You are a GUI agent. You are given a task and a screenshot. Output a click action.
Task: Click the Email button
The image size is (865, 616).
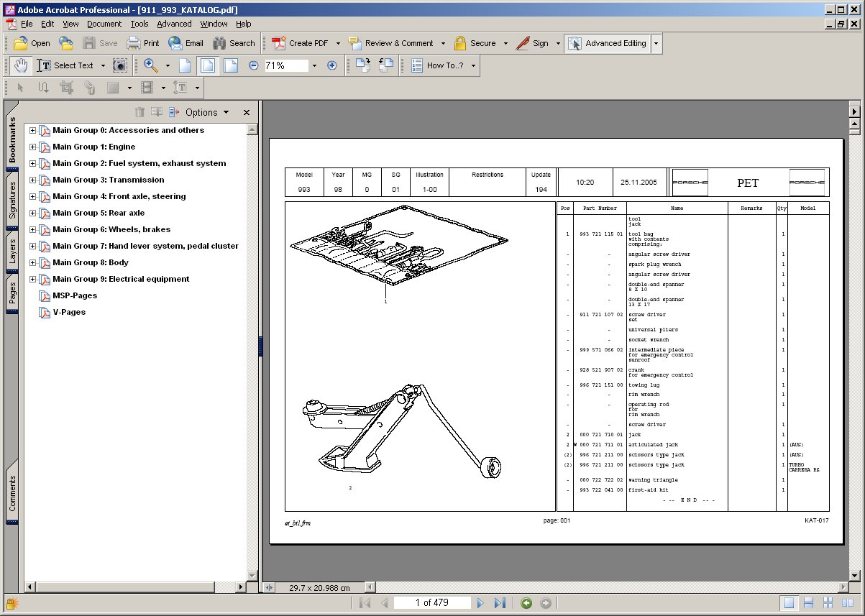tap(186, 43)
